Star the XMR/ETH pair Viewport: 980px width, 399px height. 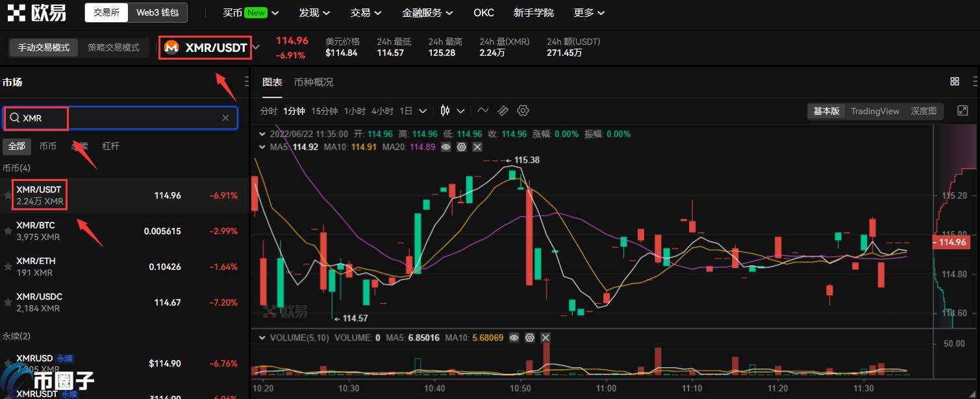tap(8, 267)
